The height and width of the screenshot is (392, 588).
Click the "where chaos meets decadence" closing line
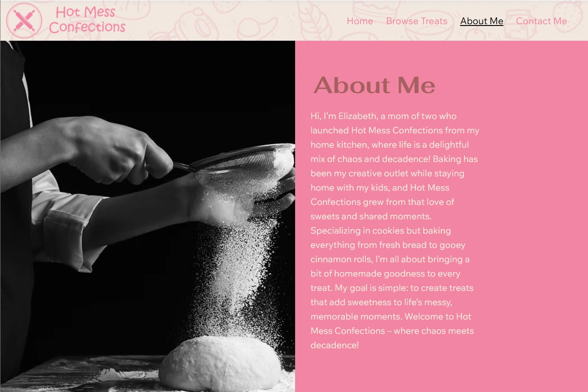pos(392,338)
